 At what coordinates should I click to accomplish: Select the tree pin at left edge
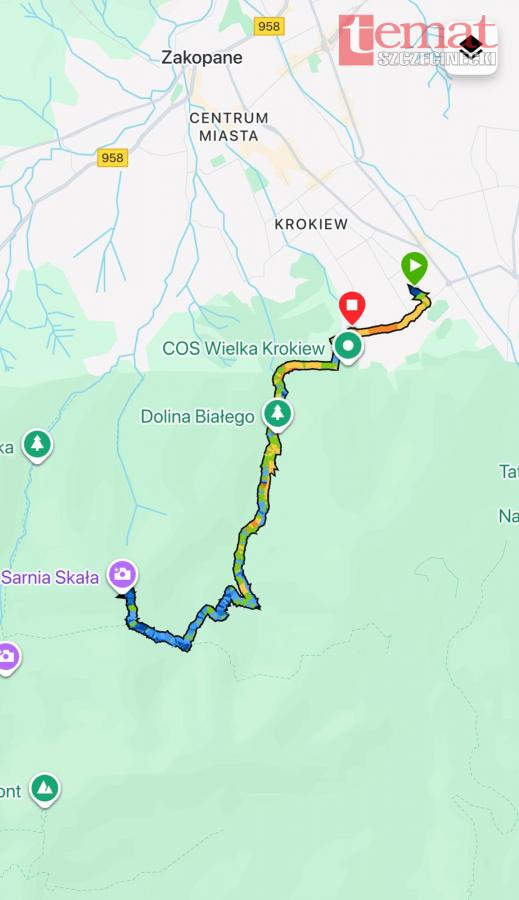[37, 445]
